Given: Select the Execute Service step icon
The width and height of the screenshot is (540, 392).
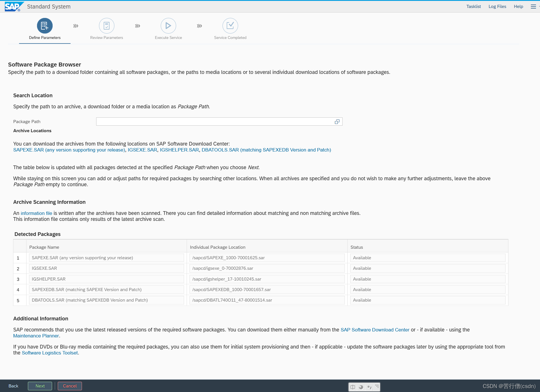Looking at the screenshot, I should (168, 26).
